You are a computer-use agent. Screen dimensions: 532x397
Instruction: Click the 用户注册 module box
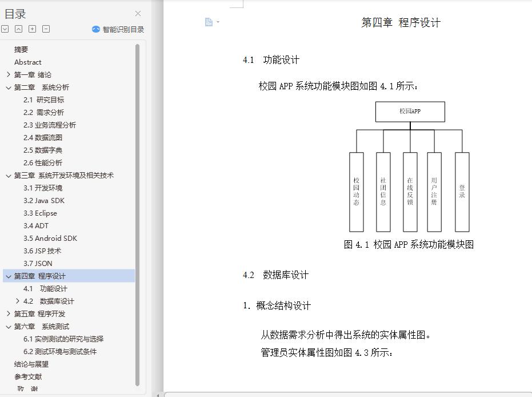point(434,192)
